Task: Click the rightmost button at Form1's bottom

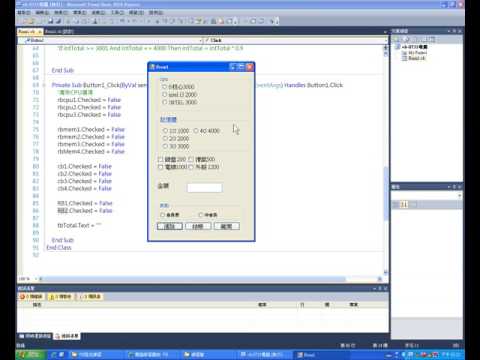Action: tap(227, 226)
